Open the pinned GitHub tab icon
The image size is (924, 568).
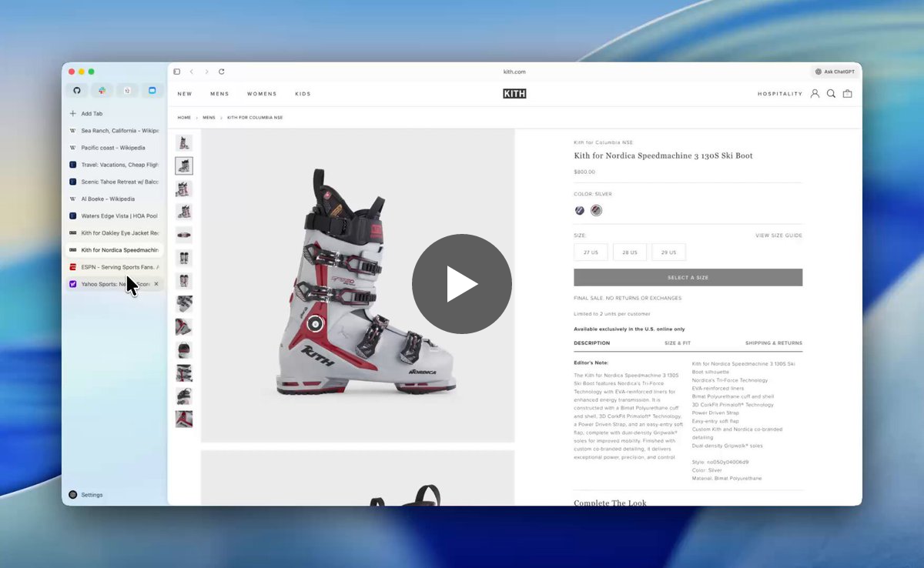(x=77, y=91)
